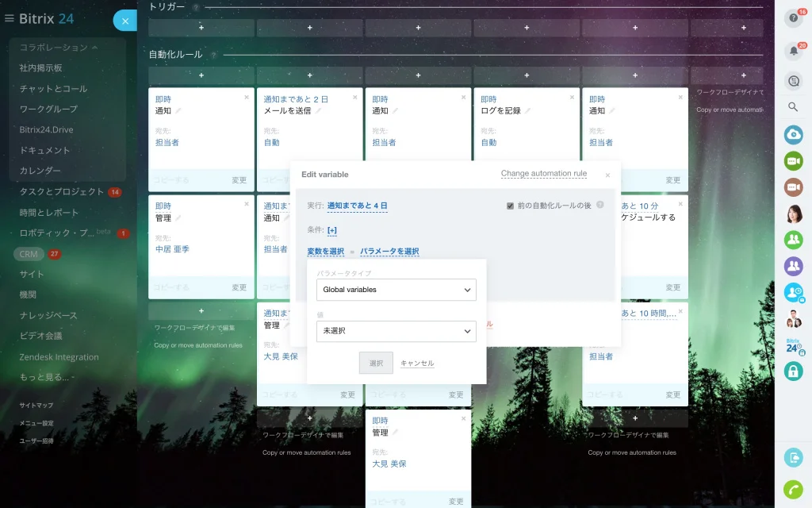This screenshot has width=812, height=508.
Task: Open CRM in the left menu
Action: click(x=29, y=254)
